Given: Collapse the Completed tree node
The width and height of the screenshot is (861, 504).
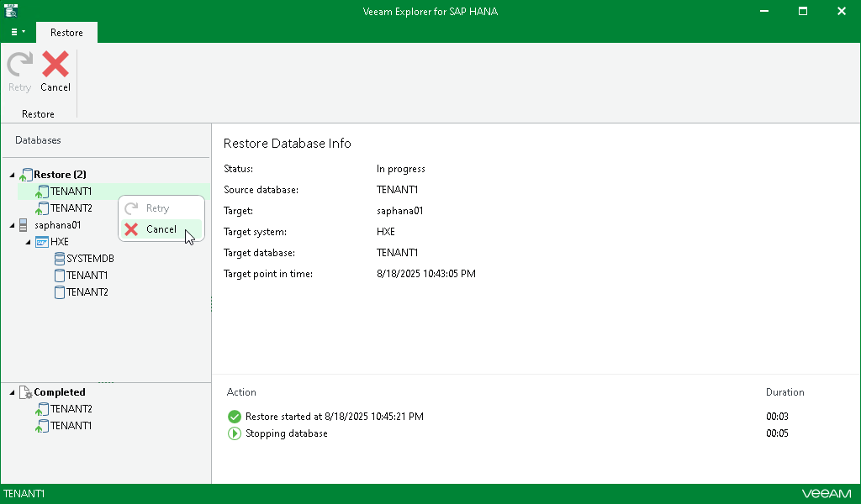Looking at the screenshot, I should coord(12,392).
